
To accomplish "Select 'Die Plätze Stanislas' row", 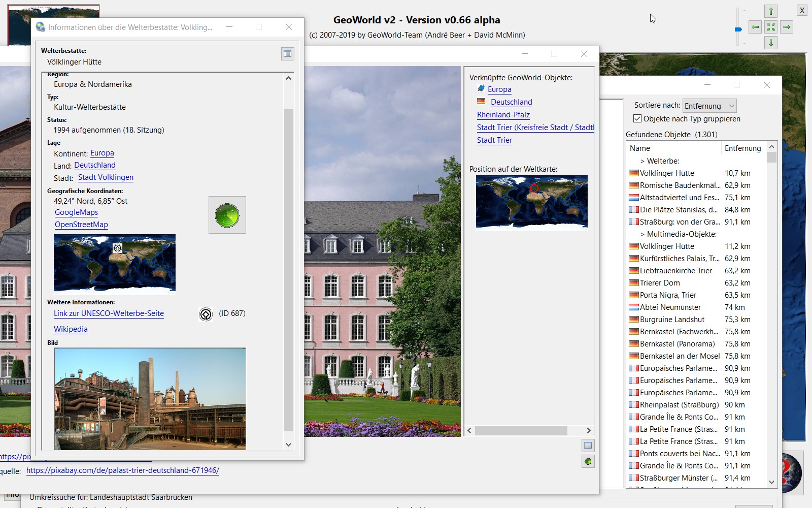I will [x=696, y=210].
